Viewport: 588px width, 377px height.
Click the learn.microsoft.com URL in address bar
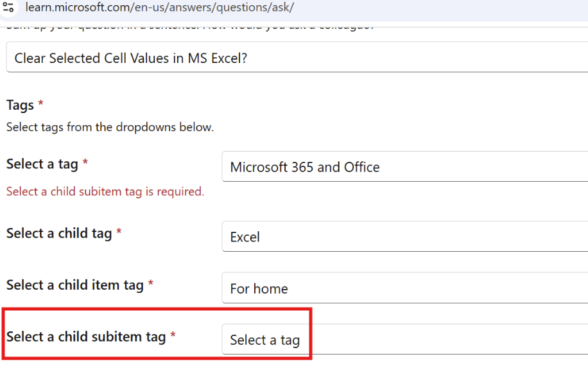159,7
